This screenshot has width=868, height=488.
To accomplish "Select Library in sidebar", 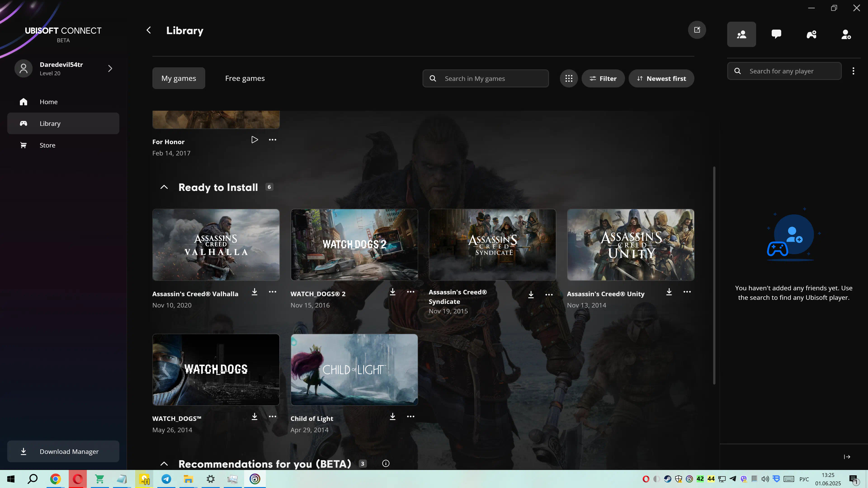I will (x=63, y=124).
